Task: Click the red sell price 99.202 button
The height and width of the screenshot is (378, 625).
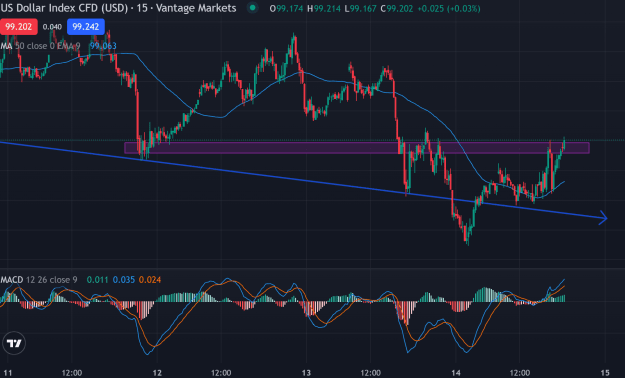Action: 18,27
